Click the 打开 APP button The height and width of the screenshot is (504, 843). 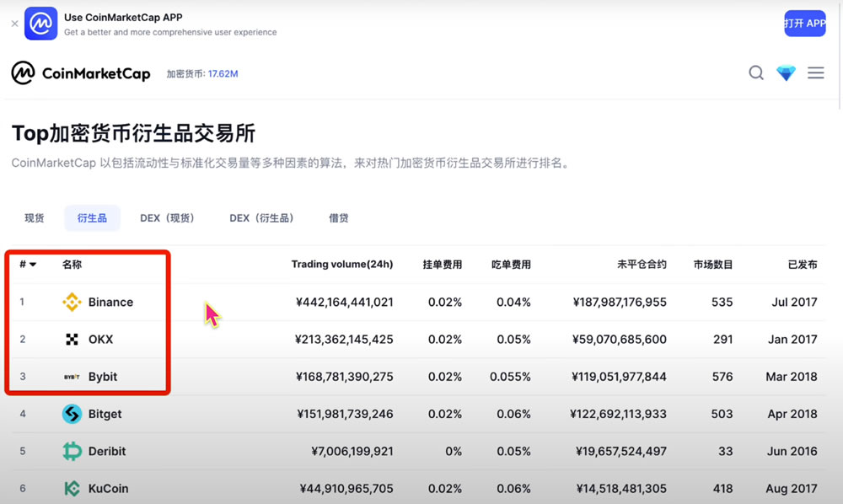(804, 23)
